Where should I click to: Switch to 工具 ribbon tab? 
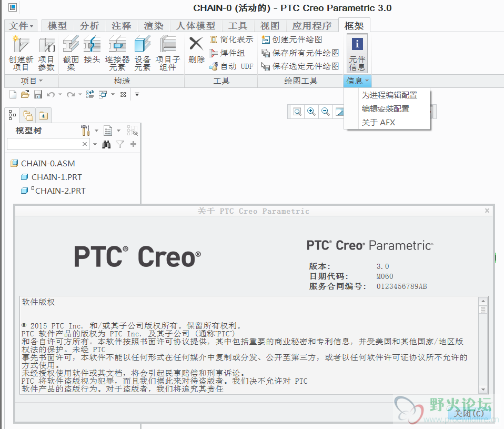tap(238, 26)
